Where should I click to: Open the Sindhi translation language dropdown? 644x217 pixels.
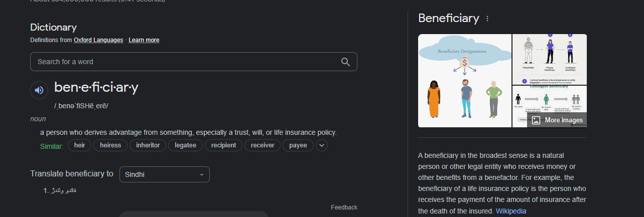pyautogui.click(x=164, y=174)
